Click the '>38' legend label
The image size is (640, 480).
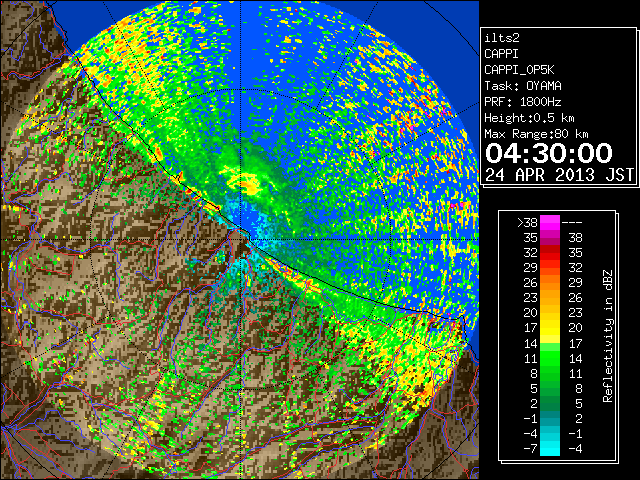tap(527, 223)
